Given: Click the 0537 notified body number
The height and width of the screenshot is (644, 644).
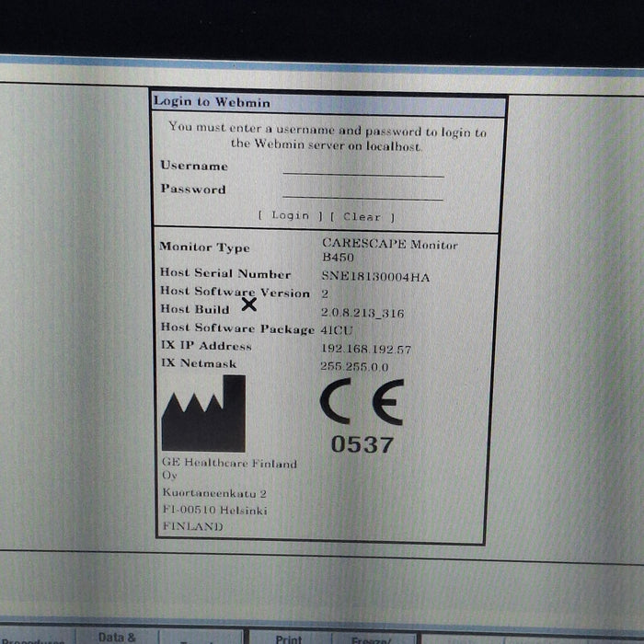Looking at the screenshot, I should [x=362, y=444].
